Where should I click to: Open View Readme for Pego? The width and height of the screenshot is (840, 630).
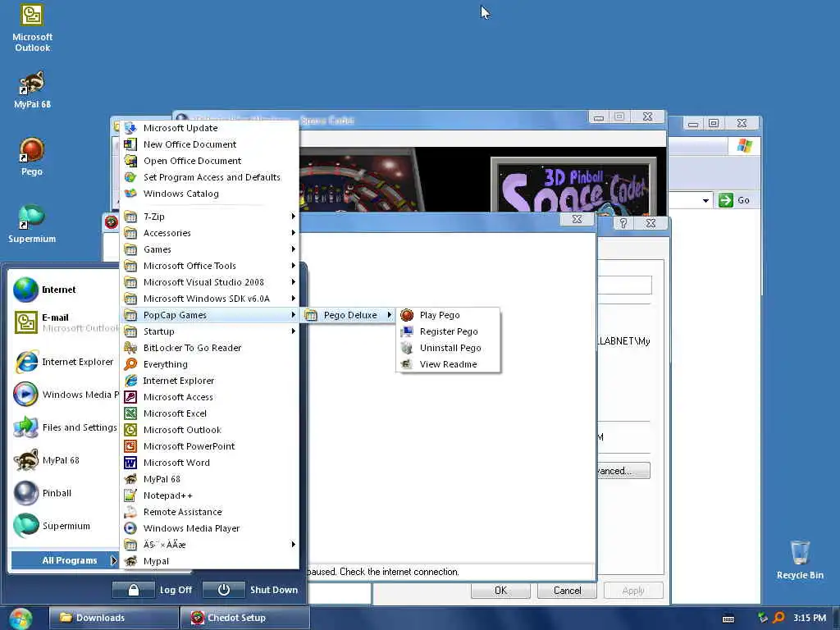(449, 364)
